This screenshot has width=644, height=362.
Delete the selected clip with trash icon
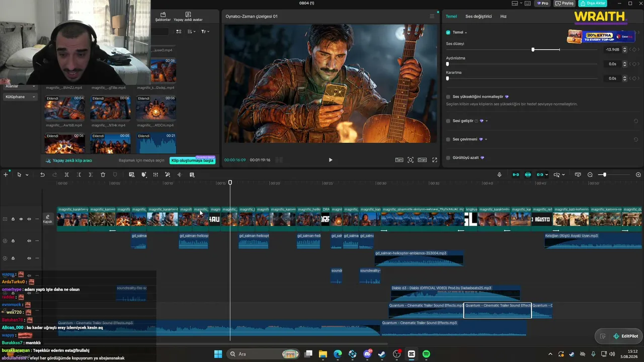[103, 174]
